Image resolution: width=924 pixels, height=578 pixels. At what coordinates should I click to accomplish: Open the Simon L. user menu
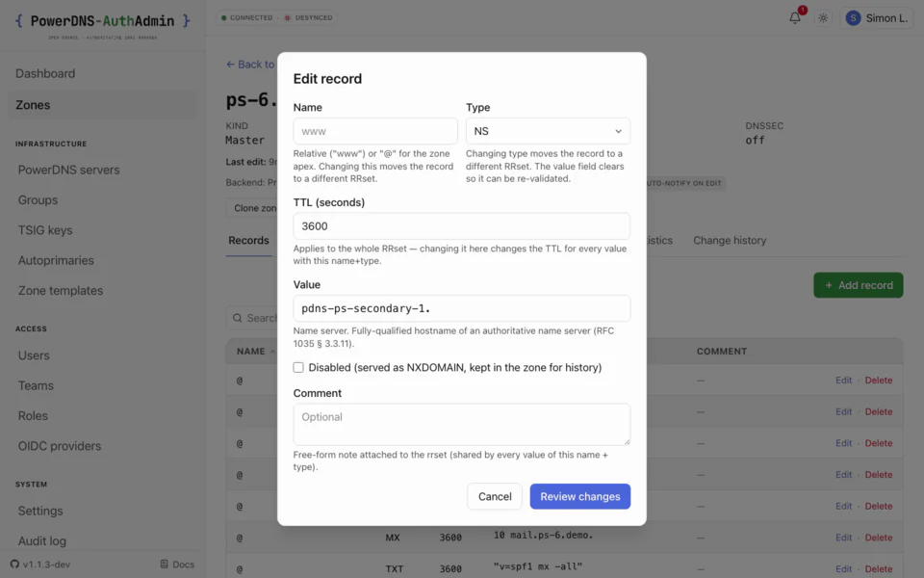[877, 18]
